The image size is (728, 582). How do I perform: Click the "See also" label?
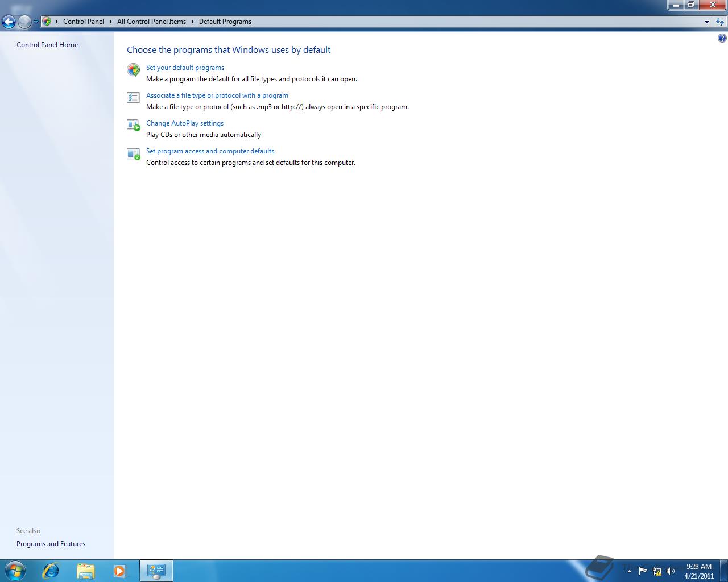[28, 531]
